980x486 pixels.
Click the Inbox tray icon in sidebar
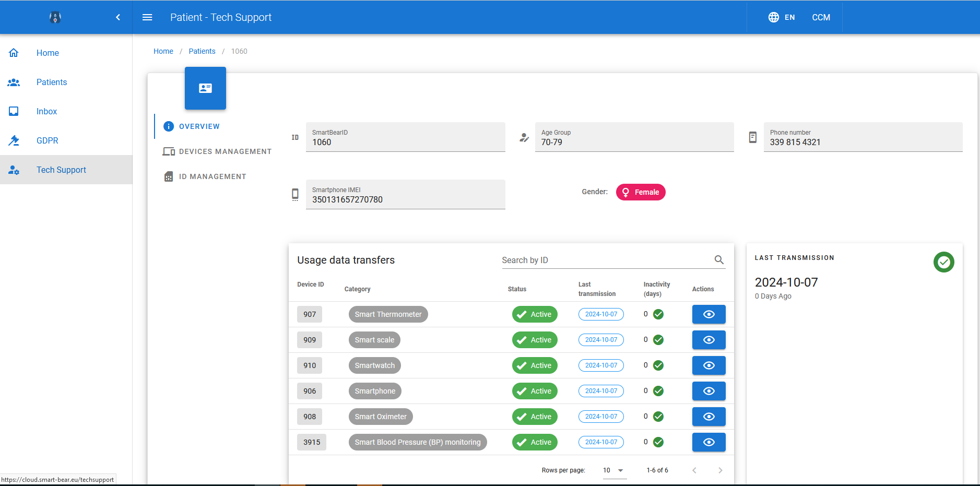tap(14, 111)
